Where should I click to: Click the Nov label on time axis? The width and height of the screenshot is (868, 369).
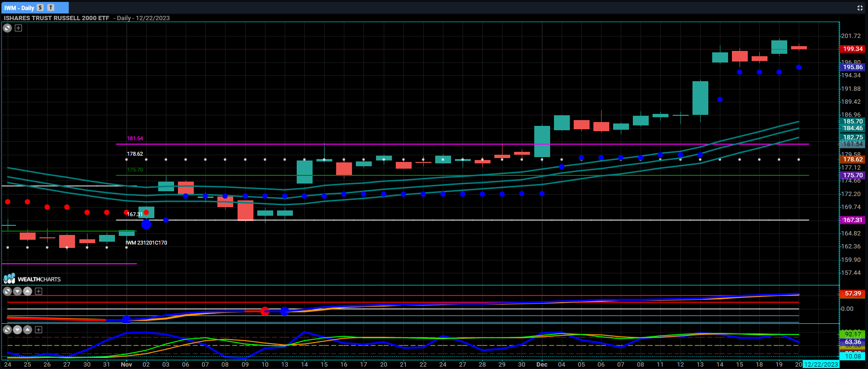126,365
